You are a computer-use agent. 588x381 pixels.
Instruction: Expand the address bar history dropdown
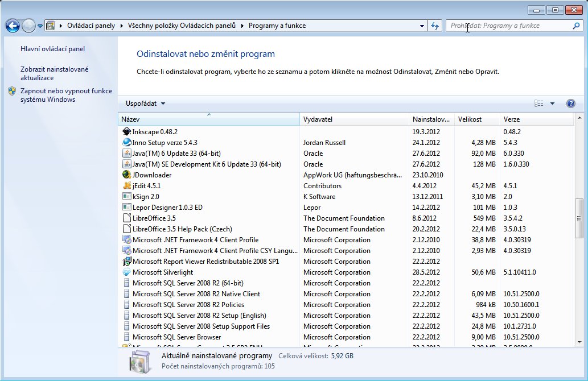422,26
